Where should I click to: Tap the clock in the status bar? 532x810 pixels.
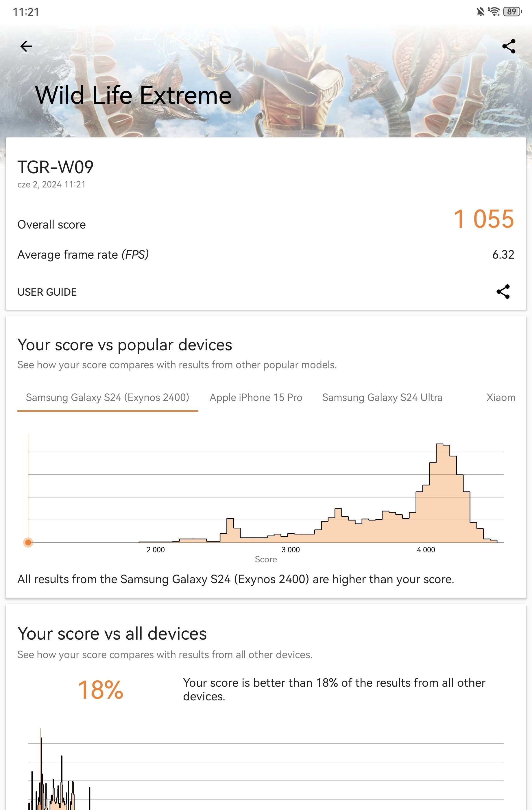click(x=26, y=12)
